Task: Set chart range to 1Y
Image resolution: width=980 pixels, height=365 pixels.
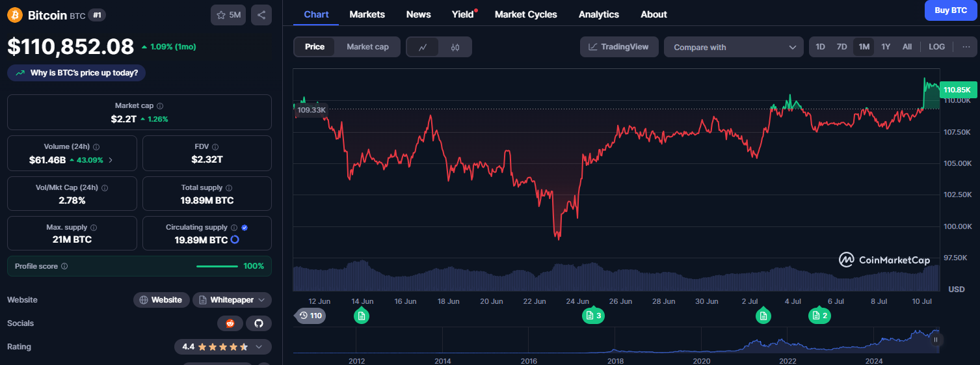Action: tap(886, 47)
